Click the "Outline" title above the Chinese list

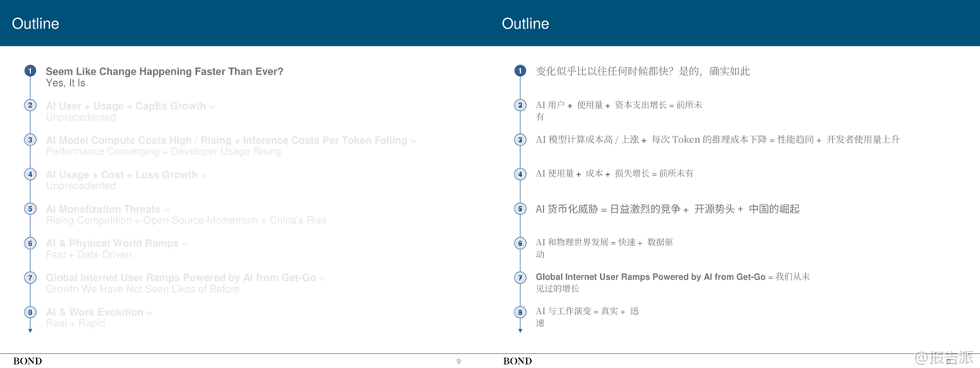pos(525,24)
